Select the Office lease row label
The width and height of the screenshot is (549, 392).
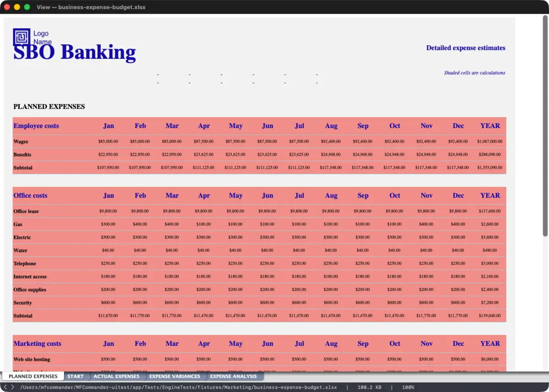coord(26,211)
